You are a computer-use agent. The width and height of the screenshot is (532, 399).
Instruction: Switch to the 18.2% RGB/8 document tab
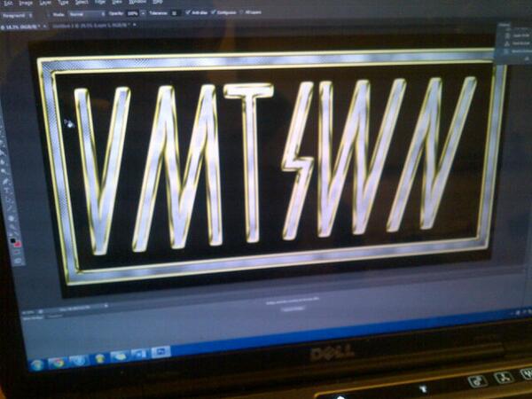(x=21, y=27)
